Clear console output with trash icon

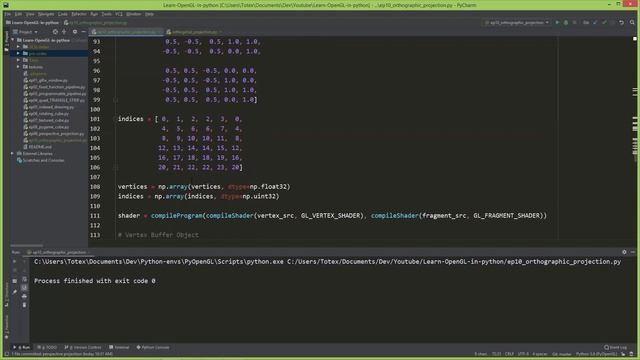coord(24,305)
